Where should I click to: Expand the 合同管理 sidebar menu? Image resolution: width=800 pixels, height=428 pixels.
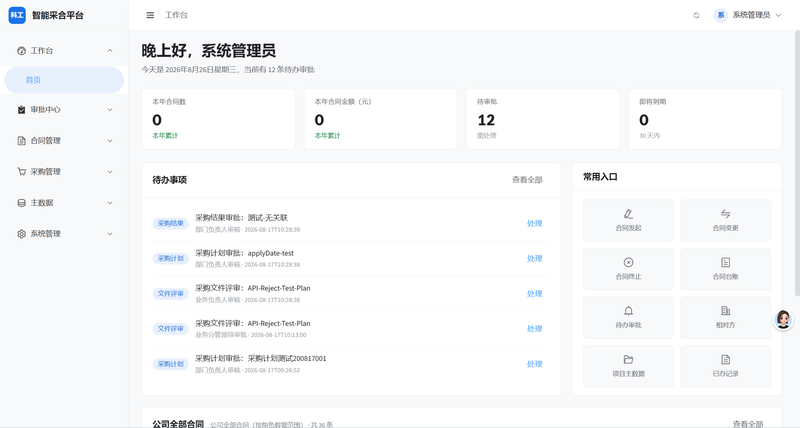(64, 141)
